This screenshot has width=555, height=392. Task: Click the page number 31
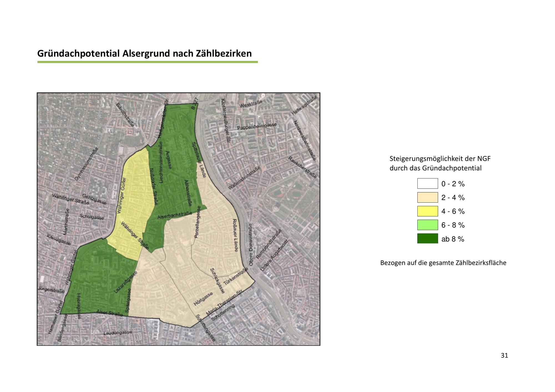click(x=504, y=355)
